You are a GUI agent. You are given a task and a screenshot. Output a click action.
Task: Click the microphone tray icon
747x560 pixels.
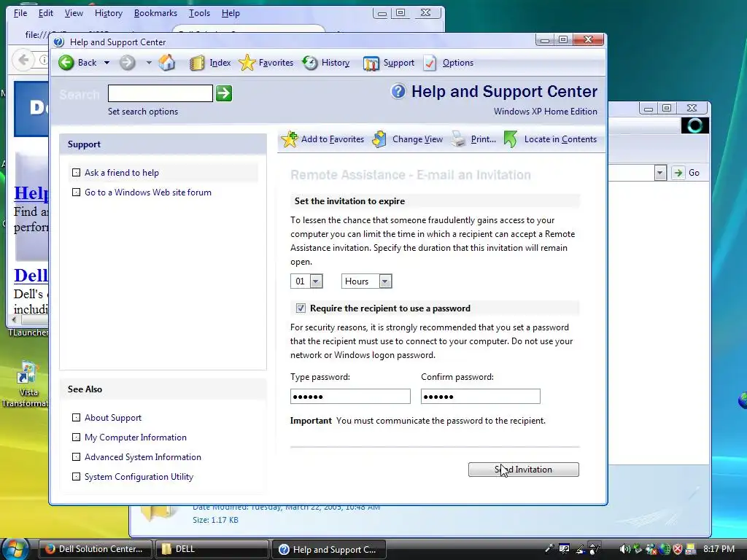pyautogui.click(x=549, y=549)
